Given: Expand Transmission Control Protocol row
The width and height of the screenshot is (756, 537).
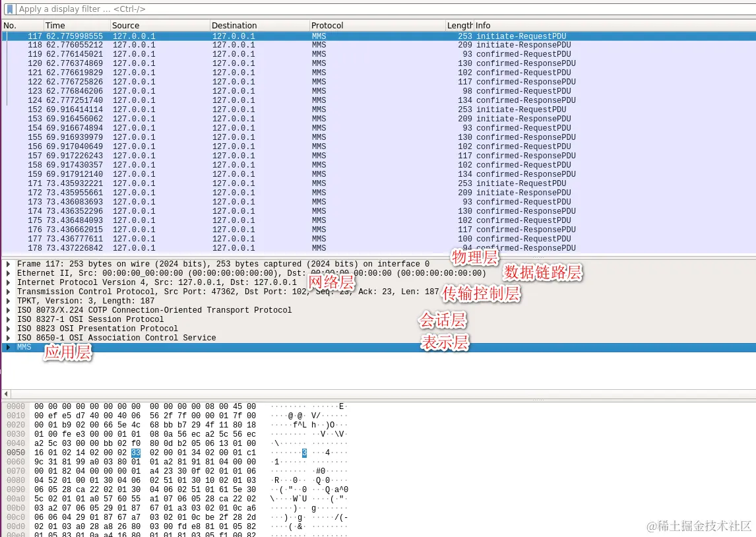Looking at the screenshot, I should click(x=8, y=292).
